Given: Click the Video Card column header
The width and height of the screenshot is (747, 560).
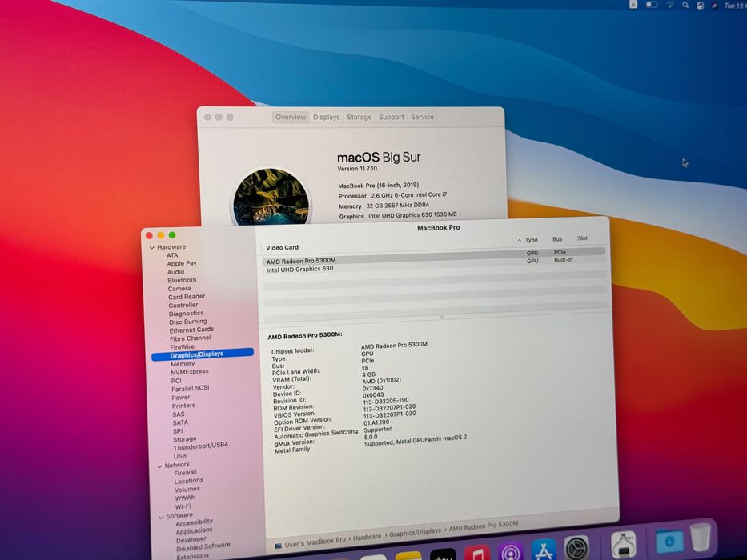Looking at the screenshot, I should (282, 248).
